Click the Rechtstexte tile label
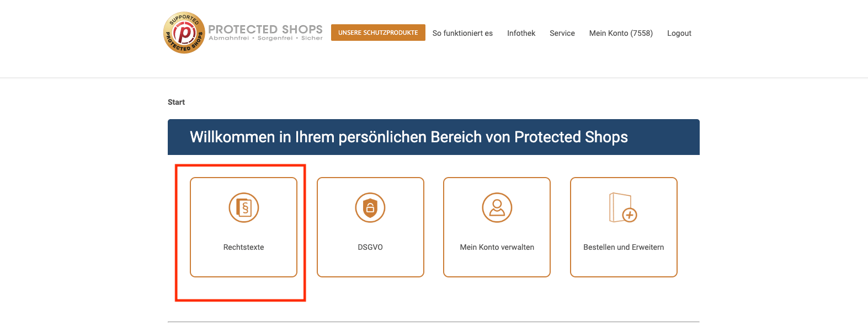This screenshot has height=332, width=868. (243, 247)
